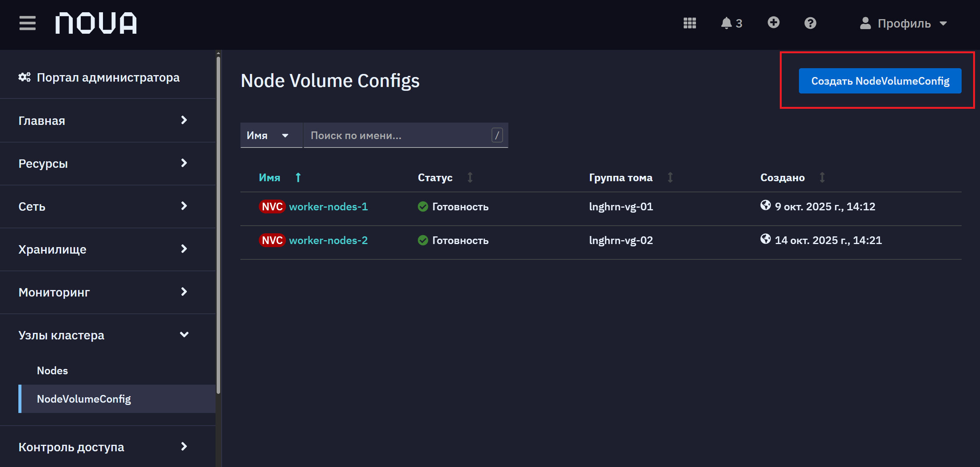
Task: Go to Nodes in sidebar
Action: coord(52,370)
